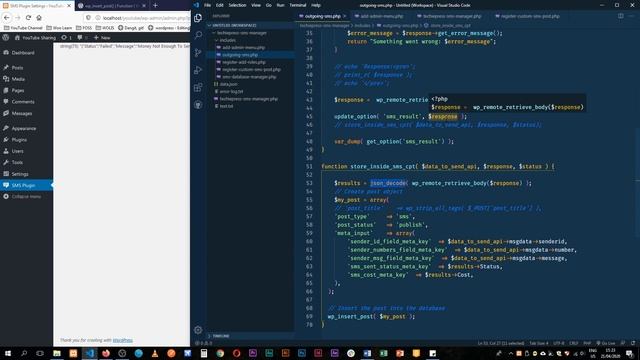Click the Collapse menu button in WordPress

[27, 197]
